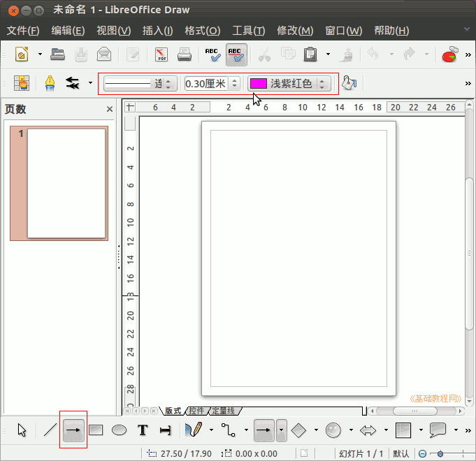Pick the plain Line tool
Screen dimensions: 476x461
click(50, 430)
